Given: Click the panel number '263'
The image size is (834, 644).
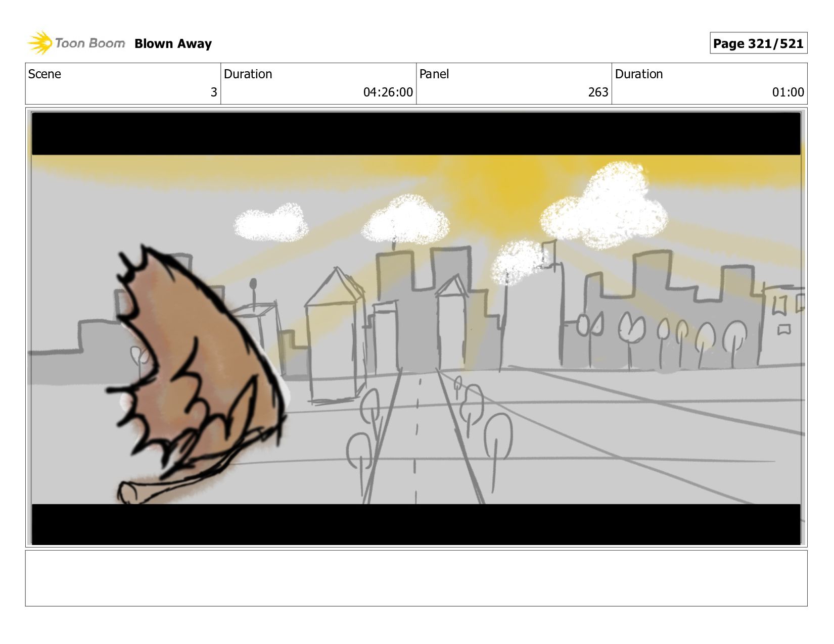Looking at the screenshot, I should coord(598,92).
